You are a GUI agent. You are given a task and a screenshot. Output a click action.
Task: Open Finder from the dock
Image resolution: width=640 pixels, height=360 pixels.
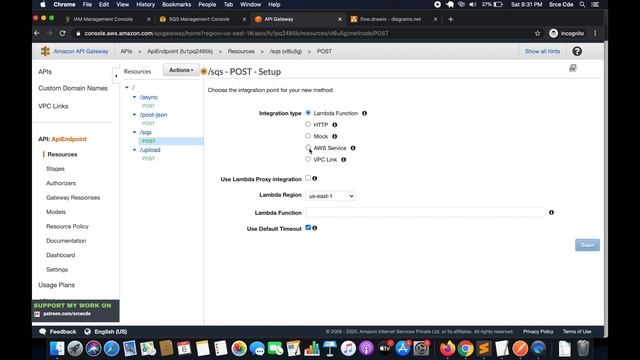(57, 349)
